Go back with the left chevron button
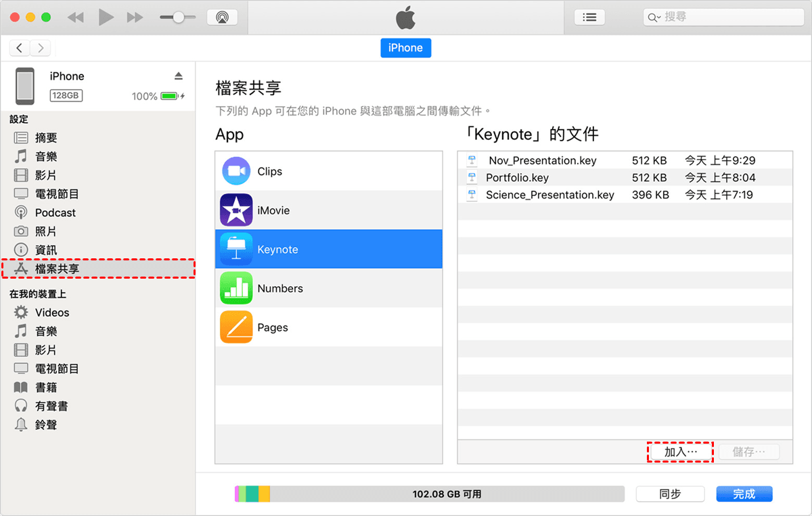Screen dimensions: 812x516 [x=20, y=47]
